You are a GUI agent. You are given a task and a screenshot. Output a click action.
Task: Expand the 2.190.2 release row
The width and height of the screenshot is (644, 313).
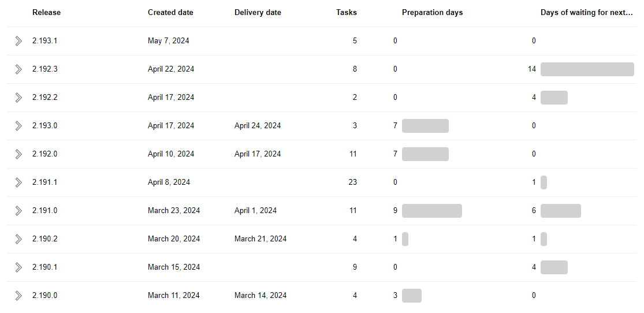[x=18, y=239]
